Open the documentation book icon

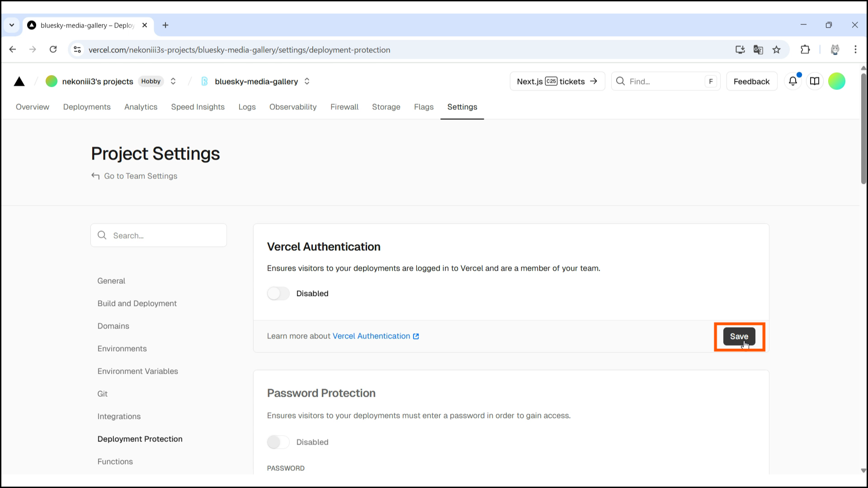click(x=815, y=81)
